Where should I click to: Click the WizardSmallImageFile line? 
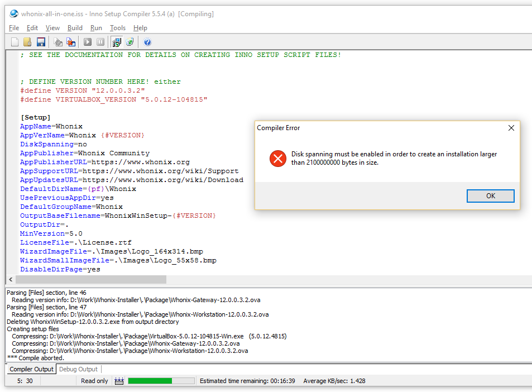pyautogui.click(x=118, y=260)
